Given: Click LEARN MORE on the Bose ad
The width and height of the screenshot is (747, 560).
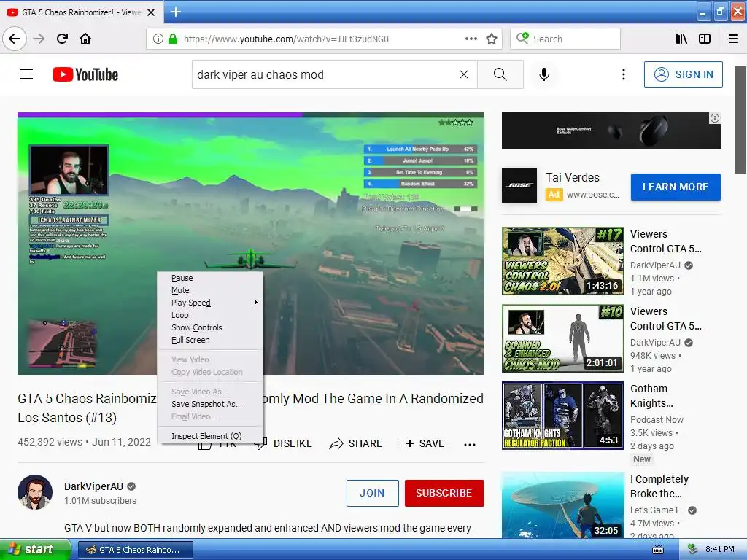Looking at the screenshot, I should pos(676,187).
